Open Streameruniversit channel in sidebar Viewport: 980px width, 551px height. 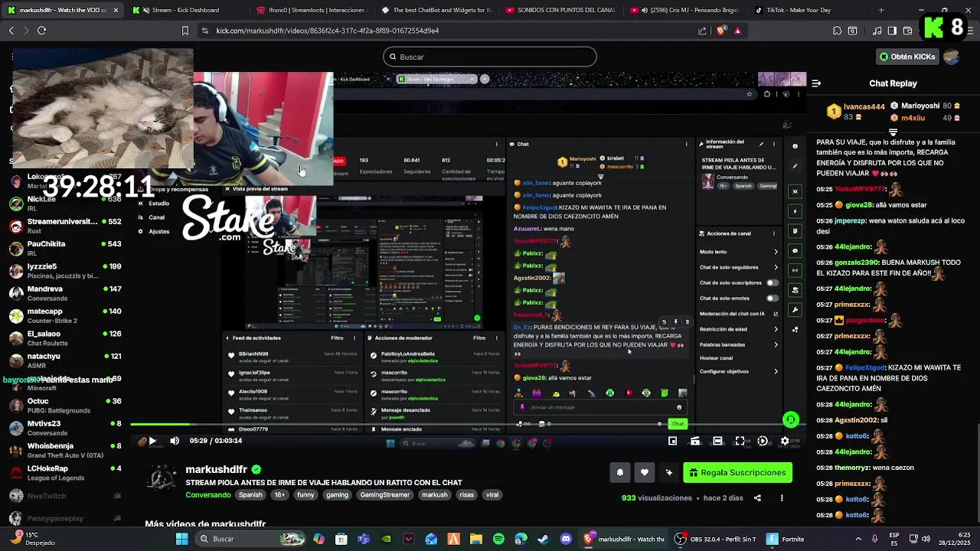[65, 226]
